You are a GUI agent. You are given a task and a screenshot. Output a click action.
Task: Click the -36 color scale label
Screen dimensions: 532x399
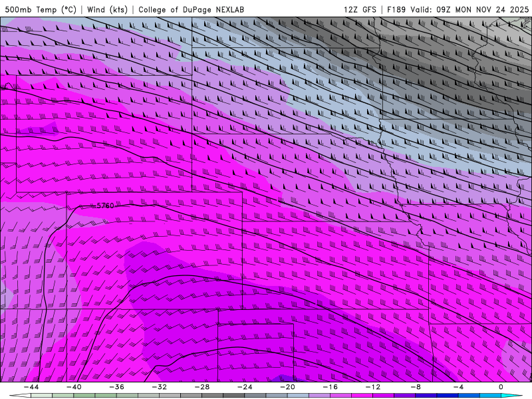117,387
